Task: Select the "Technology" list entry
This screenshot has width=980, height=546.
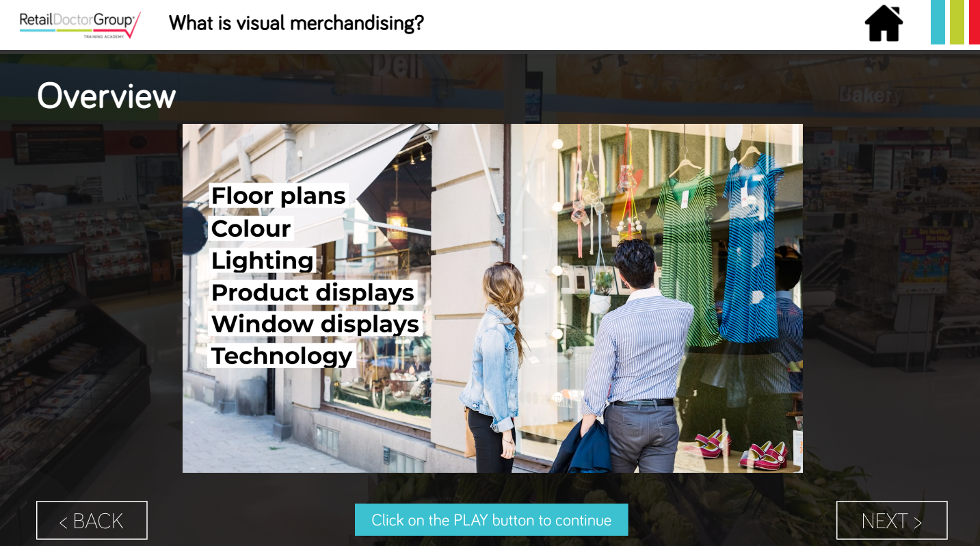Action: tap(282, 356)
